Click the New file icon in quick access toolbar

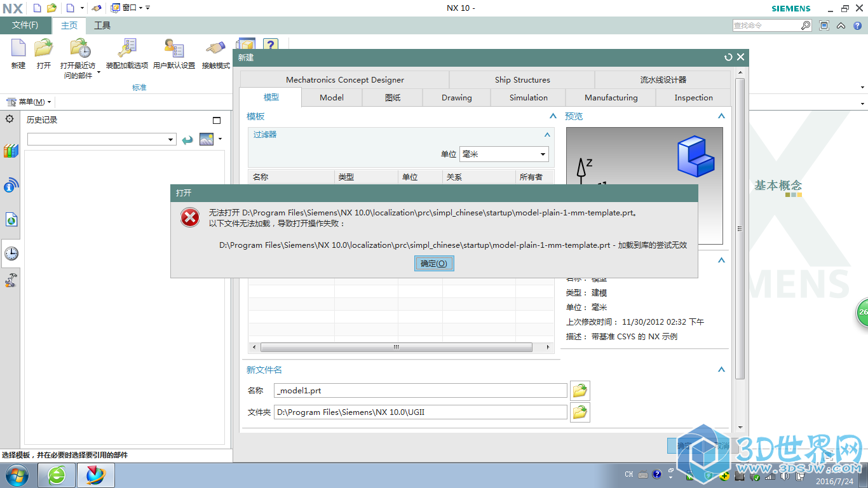click(37, 8)
